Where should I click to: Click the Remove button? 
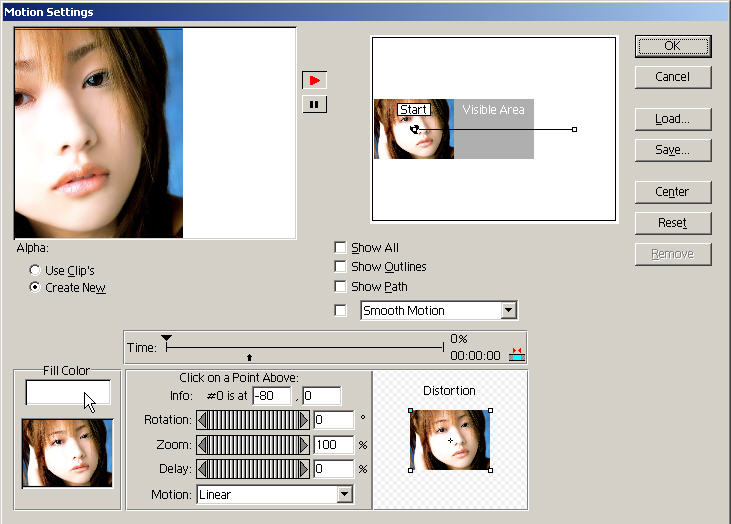[x=673, y=254]
